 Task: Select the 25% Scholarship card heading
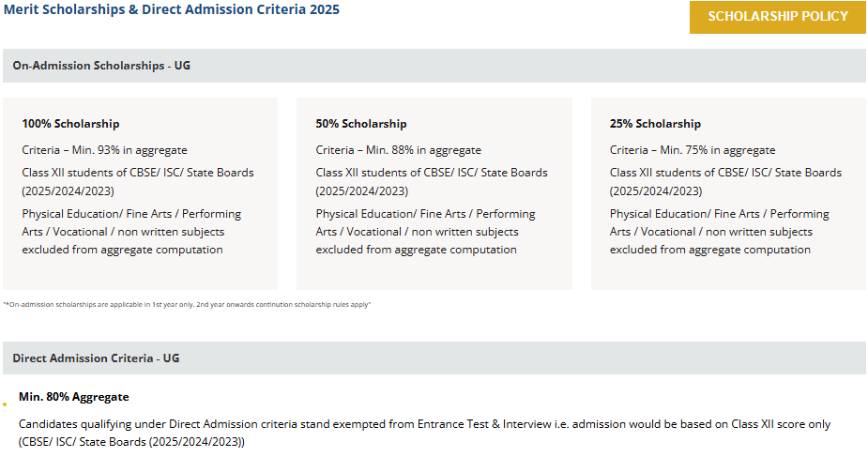click(655, 124)
